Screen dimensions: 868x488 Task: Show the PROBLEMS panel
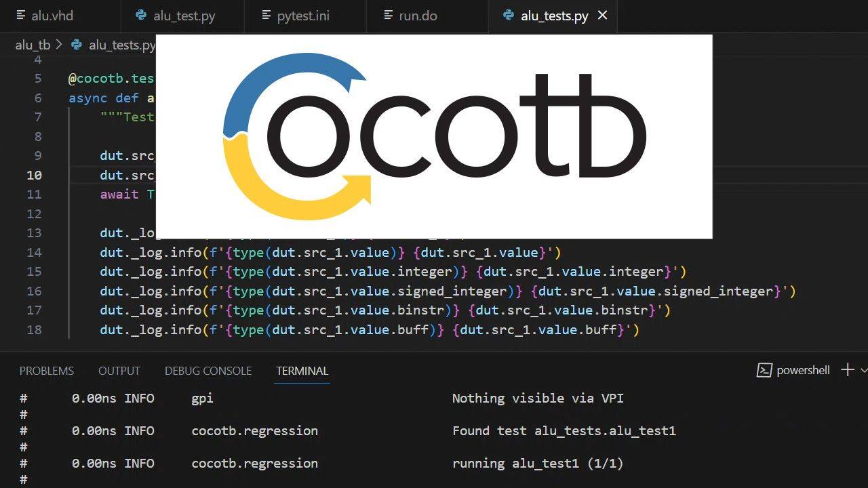point(47,371)
